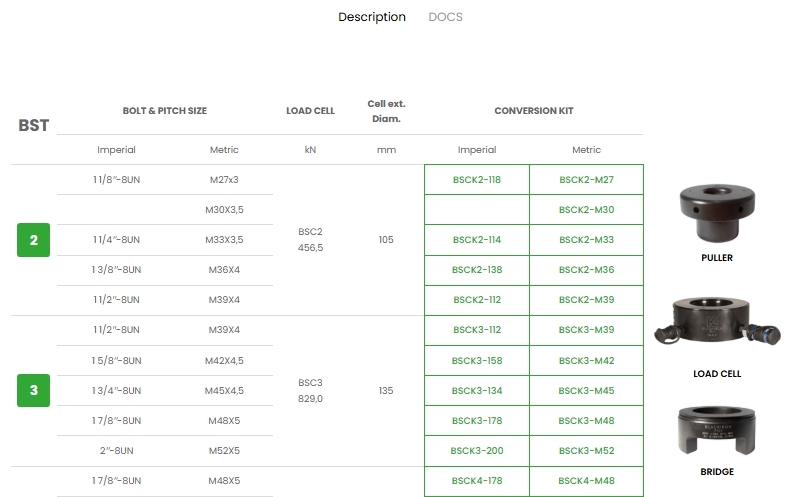
Task: Click the green BST 3 badge
Action: pos(33,390)
